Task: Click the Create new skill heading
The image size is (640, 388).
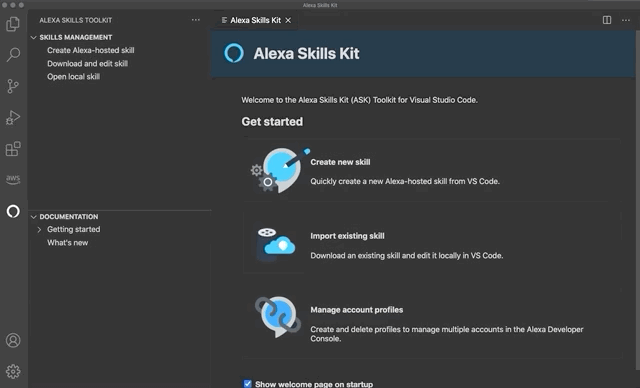Action: [340, 162]
